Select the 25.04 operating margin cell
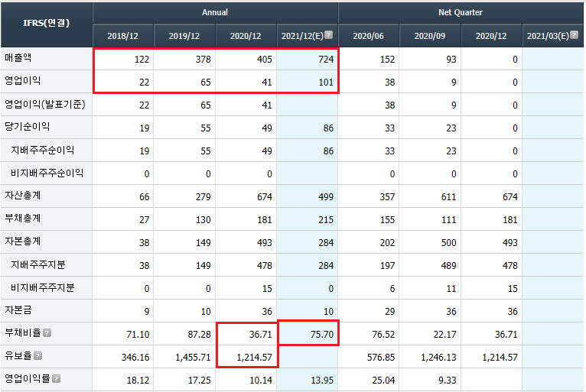 (x=369, y=380)
